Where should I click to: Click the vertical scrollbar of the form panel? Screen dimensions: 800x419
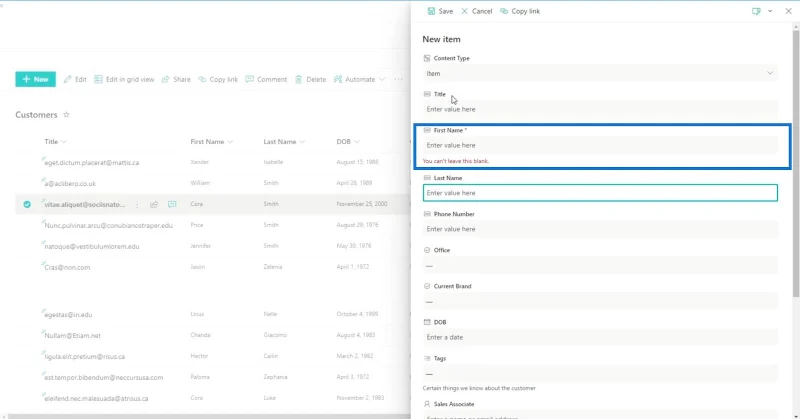click(x=795, y=163)
